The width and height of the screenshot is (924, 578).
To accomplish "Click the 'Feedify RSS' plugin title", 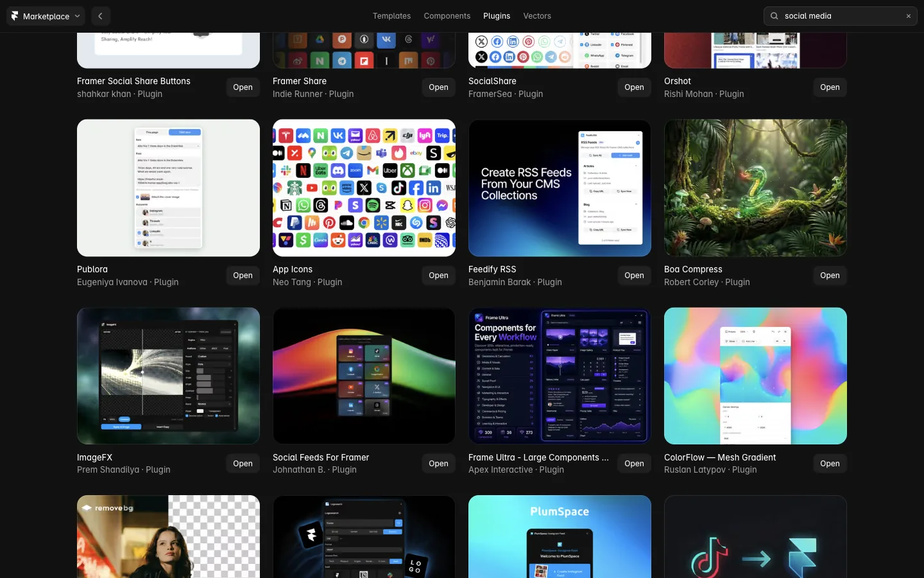I will point(492,269).
